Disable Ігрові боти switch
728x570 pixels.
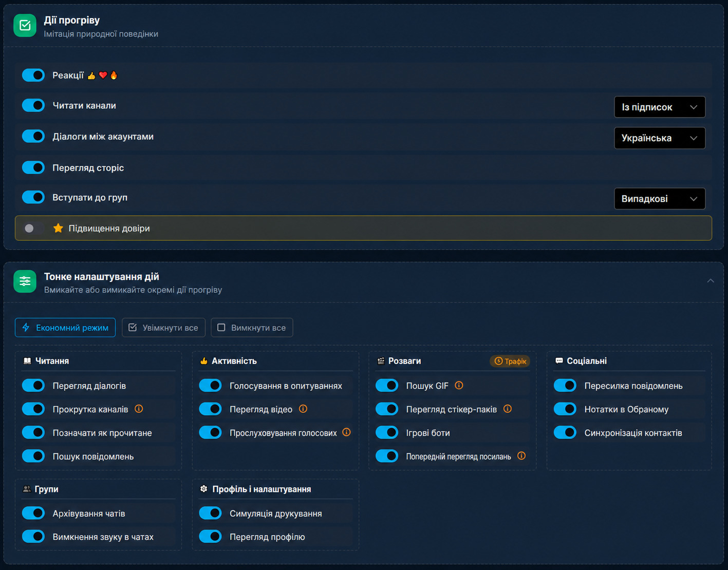(387, 432)
